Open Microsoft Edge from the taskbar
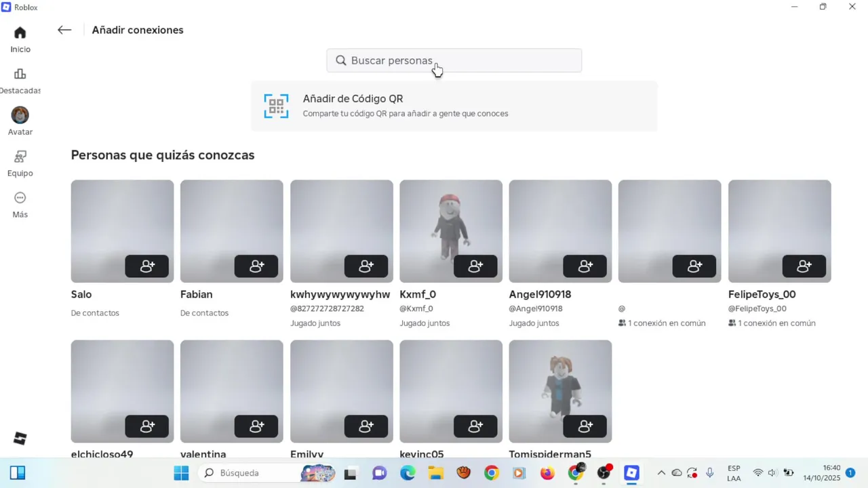Screen dimensions: 868x488 coord(408,472)
